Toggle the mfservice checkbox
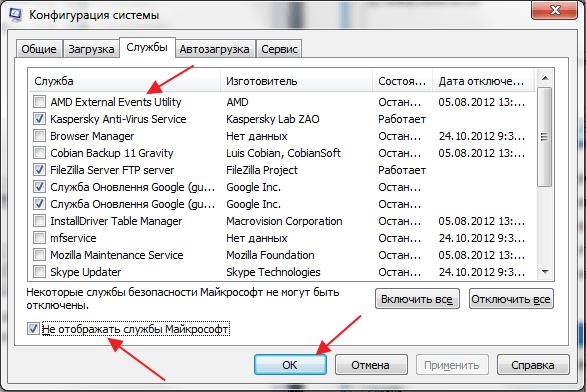The width and height of the screenshot is (586, 392). point(39,238)
